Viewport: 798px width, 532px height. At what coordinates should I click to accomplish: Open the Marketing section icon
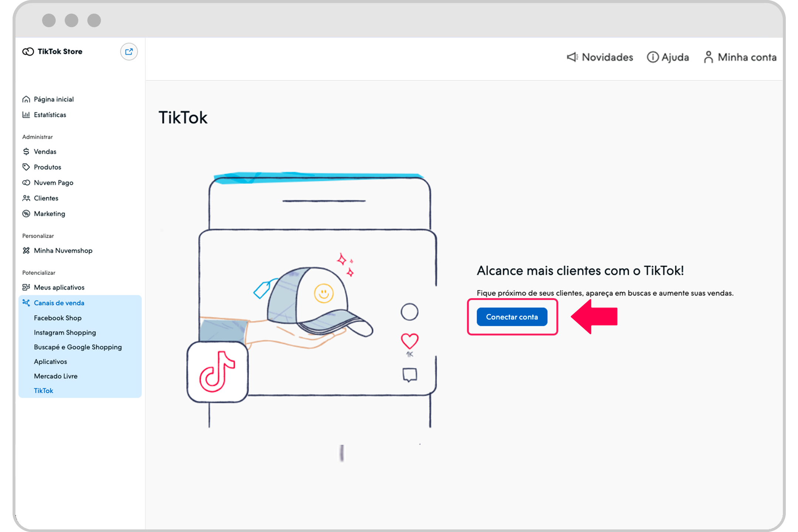click(26, 212)
